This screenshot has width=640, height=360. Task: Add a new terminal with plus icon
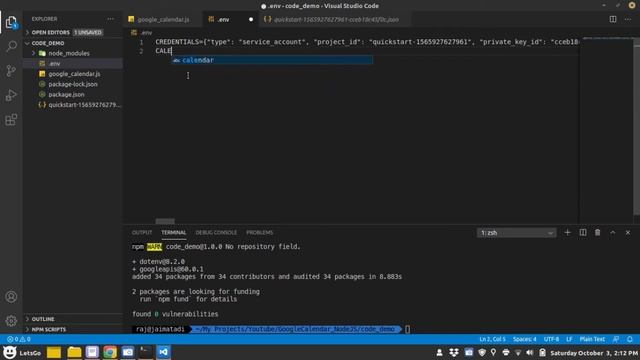[x=567, y=232]
